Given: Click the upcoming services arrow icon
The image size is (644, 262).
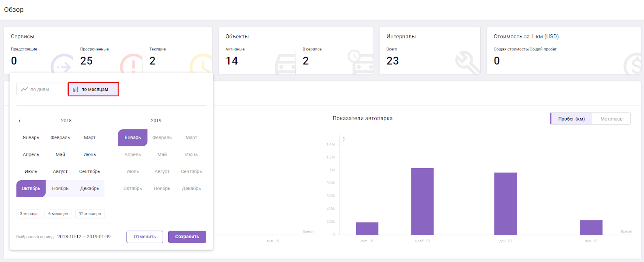Looking at the screenshot, I should pyautogui.click(x=62, y=64).
